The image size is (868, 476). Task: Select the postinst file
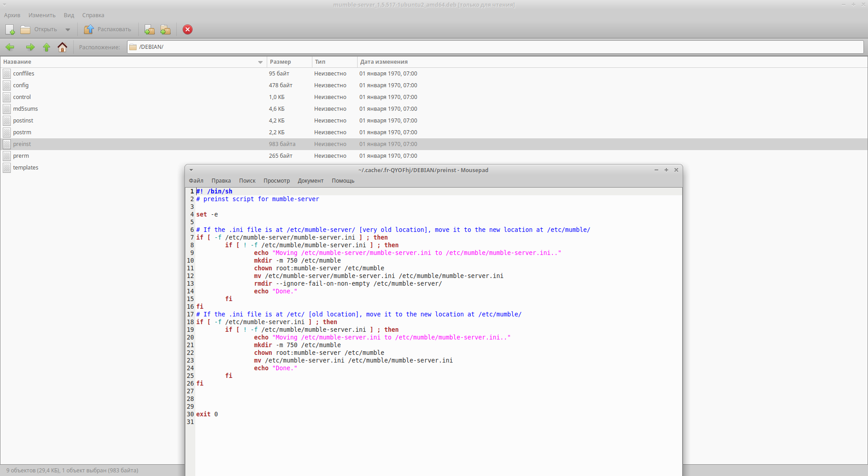[x=23, y=121]
